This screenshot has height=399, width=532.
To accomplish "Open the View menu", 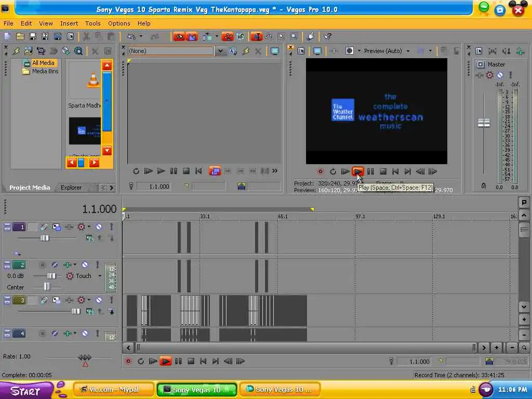I will click(46, 23).
